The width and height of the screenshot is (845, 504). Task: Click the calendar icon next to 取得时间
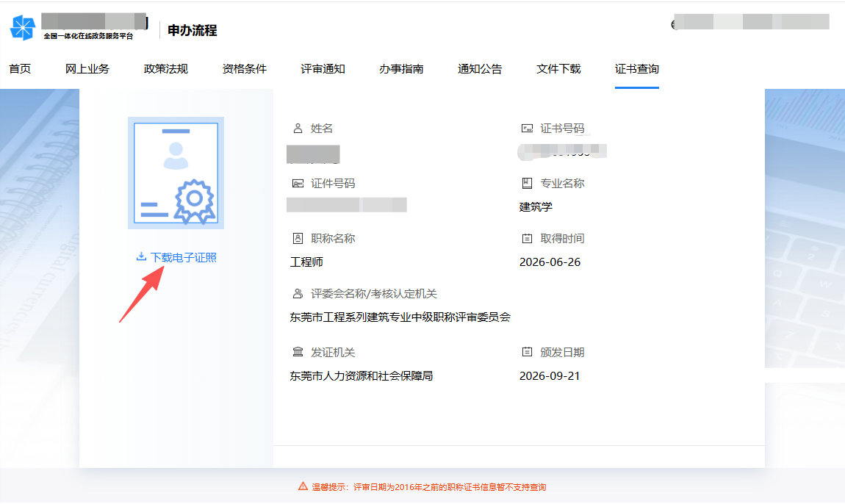coord(527,238)
